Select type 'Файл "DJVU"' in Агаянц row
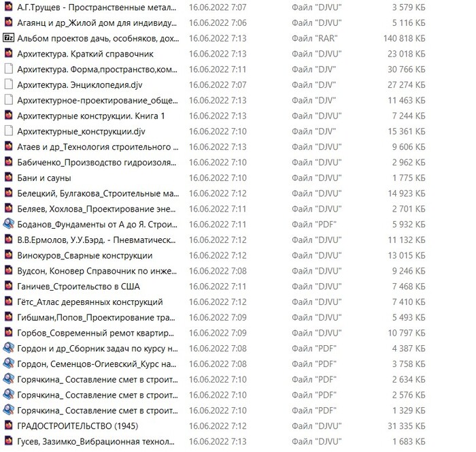Image resolution: width=476 pixels, height=452 pixels. click(x=317, y=22)
